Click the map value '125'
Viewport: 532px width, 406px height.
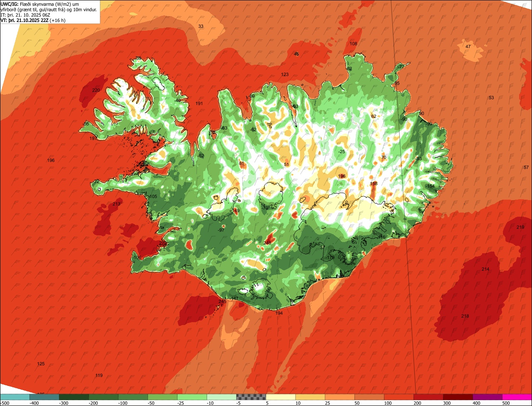click(41, 364)
